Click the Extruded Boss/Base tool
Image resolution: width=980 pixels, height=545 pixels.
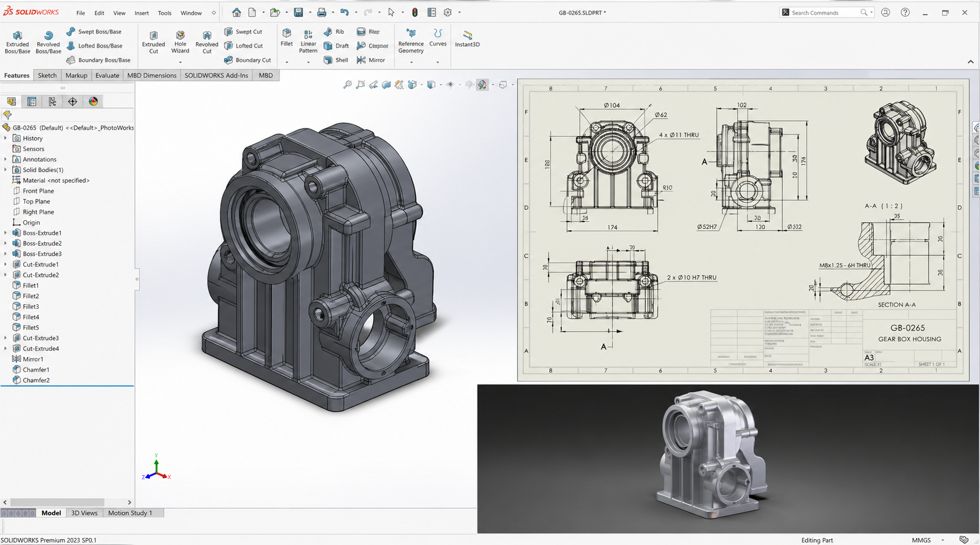(x=17, y=42)
